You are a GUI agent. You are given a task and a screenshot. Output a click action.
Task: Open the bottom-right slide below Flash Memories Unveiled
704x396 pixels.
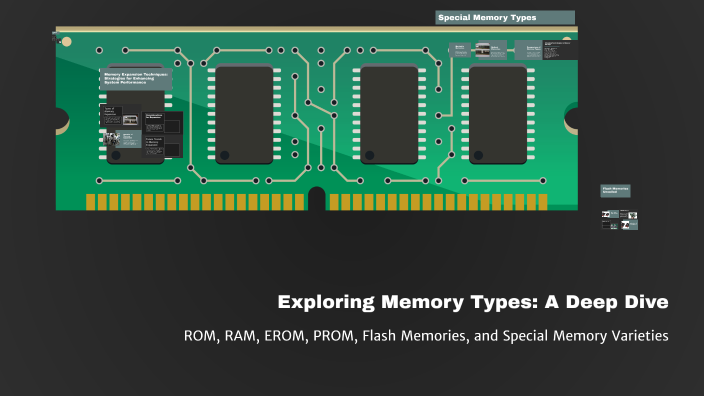tap(629, 224)
